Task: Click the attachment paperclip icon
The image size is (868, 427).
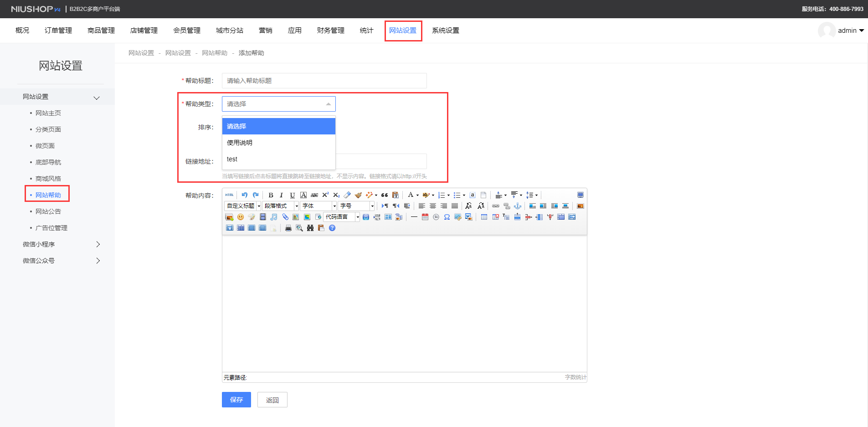Action: (285, 217)
